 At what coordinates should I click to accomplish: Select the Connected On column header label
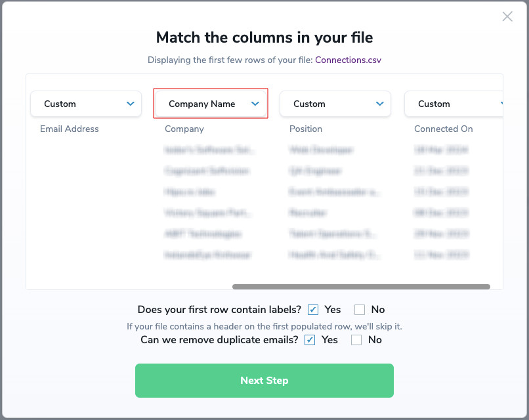443,129
